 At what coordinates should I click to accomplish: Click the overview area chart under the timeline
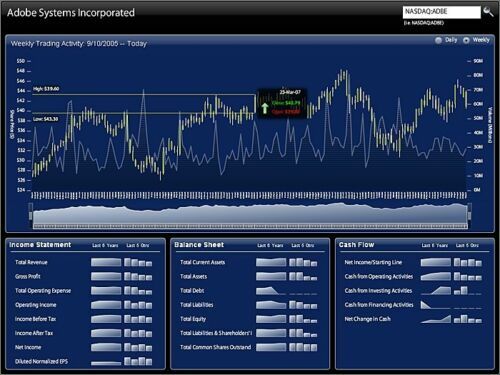point(250,215)
